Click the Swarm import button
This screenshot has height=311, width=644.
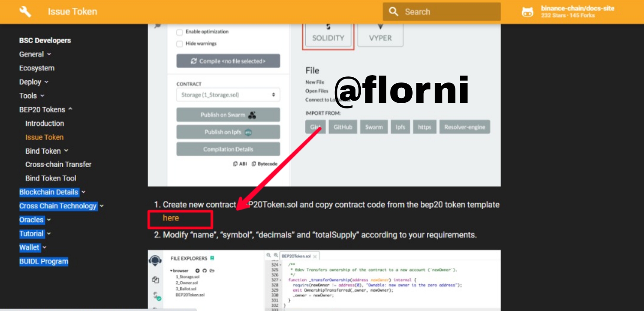374,127
